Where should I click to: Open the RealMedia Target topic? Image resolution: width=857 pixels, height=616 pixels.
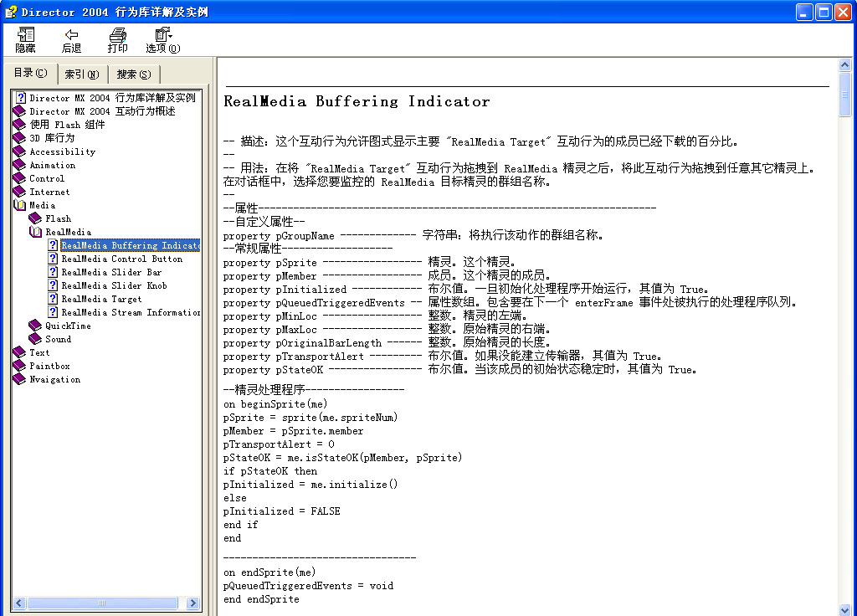coord(101,299)
